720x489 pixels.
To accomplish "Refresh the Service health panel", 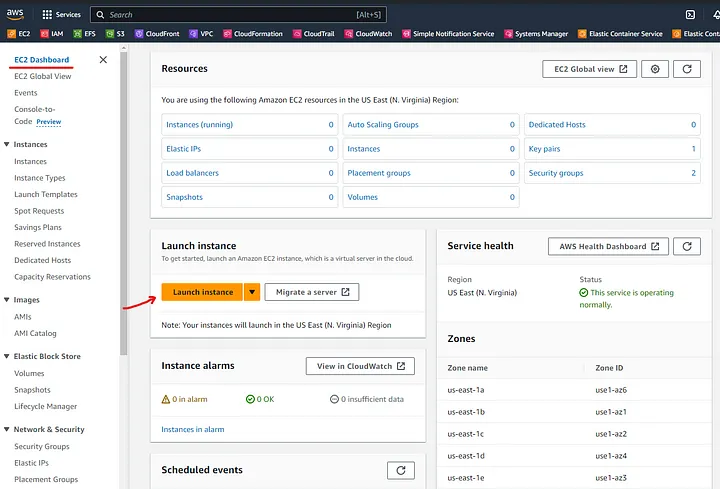I will click(687, 246).
